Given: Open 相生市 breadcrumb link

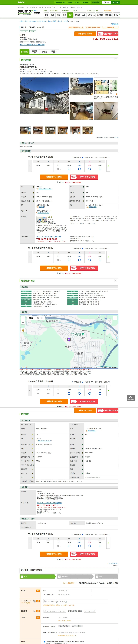Looking at the screenshot, I should 60,21.
